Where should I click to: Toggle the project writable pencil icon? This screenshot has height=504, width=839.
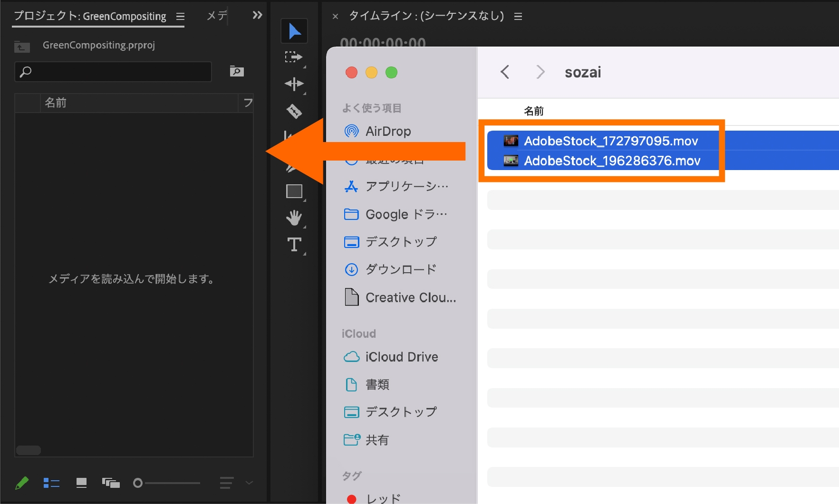pyautogui.click(x=22, y=483)
